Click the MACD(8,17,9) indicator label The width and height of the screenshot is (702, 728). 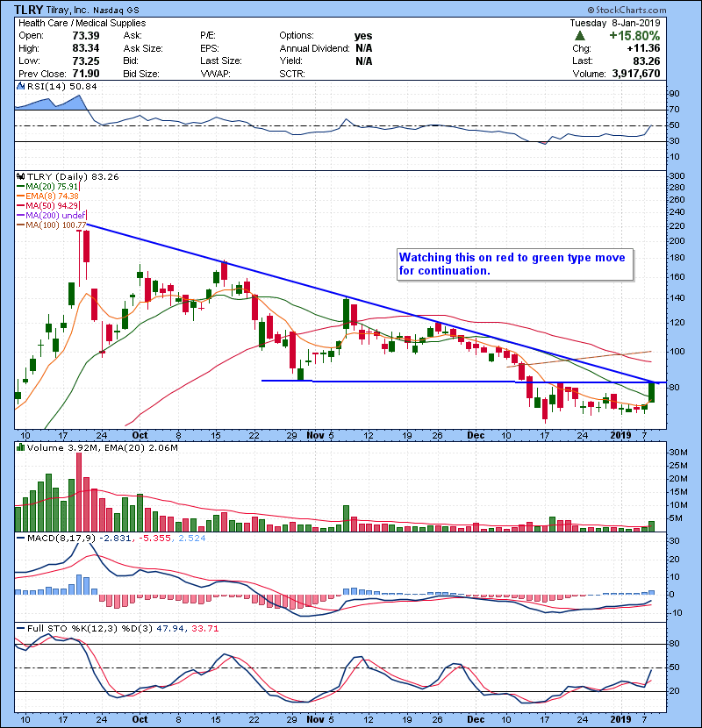pos(61,539)
